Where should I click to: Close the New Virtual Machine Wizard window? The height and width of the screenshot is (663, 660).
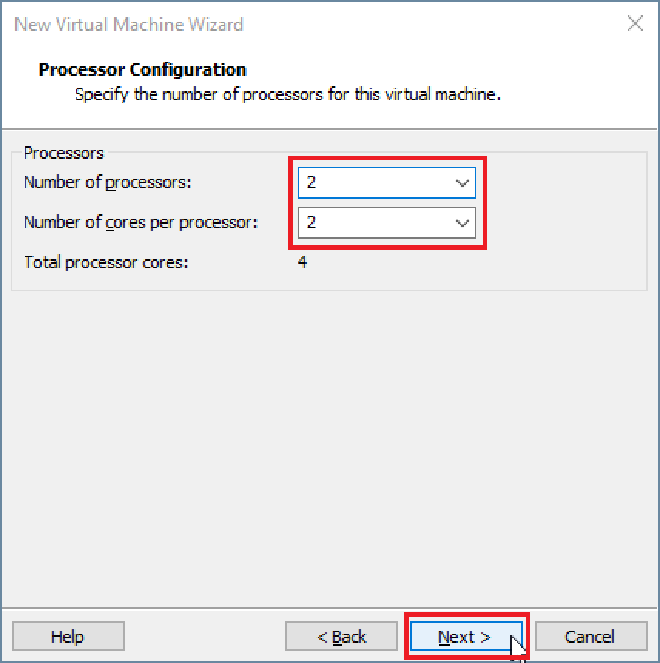635,24
